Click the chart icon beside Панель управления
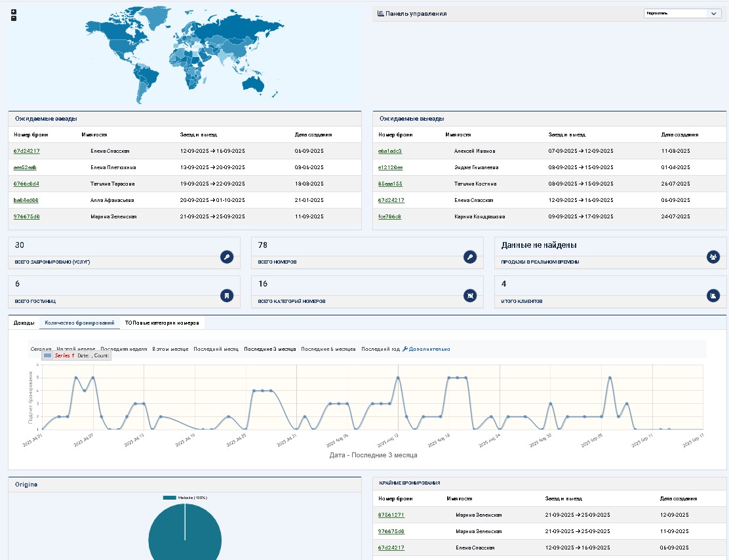This screenshot has height=560, width=729. click(x=381, y=14)
